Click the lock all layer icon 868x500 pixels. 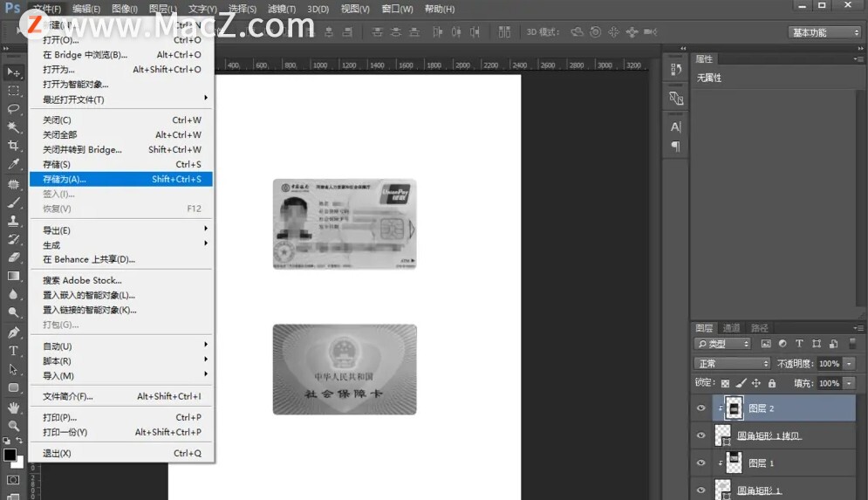[x=772, y=383]
